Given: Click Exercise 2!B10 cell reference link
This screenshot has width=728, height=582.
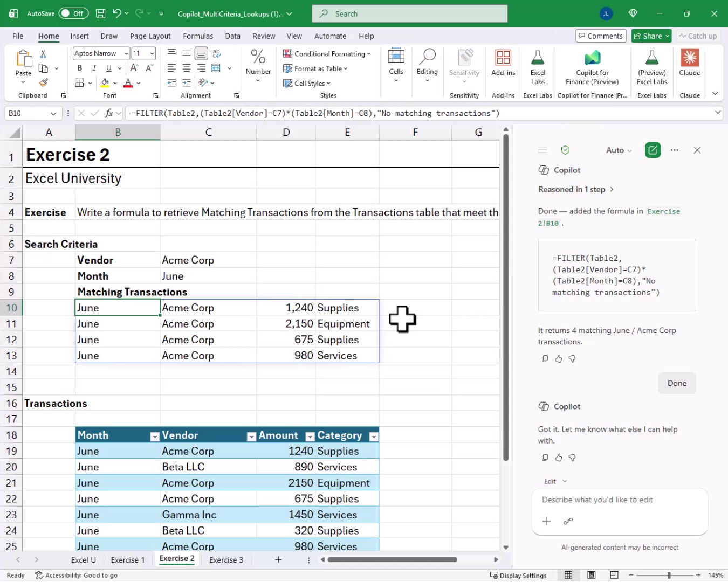Looking at the screenshot, I should (x=609, y=217).
